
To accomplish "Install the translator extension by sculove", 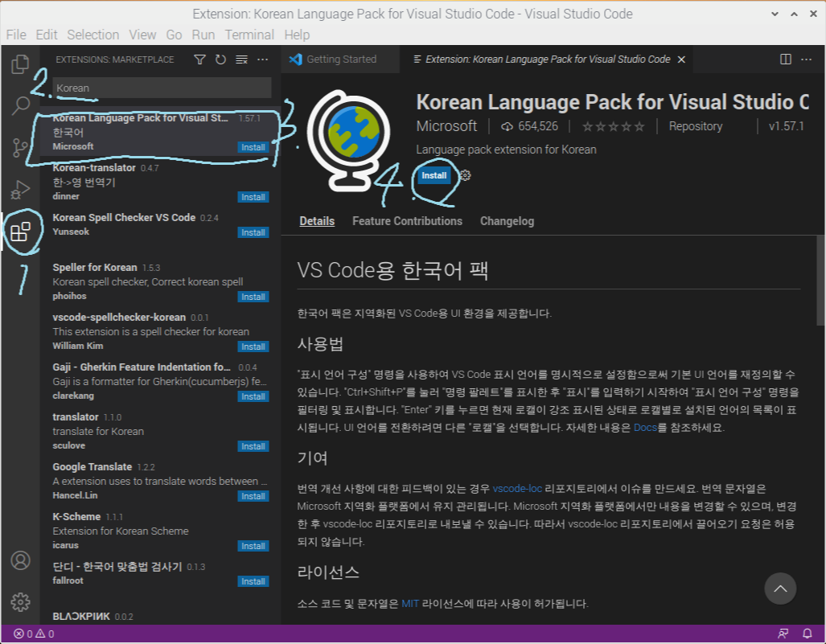I will click(x=253, y=446).
